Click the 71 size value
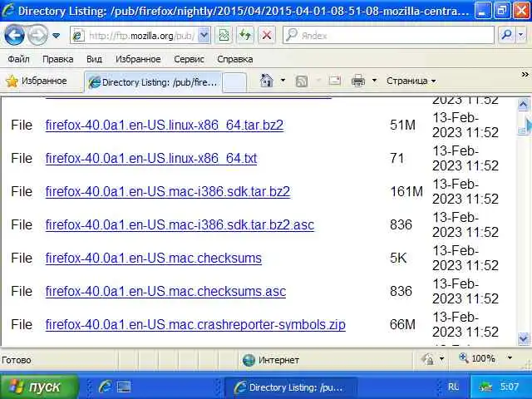 [397, 158]
